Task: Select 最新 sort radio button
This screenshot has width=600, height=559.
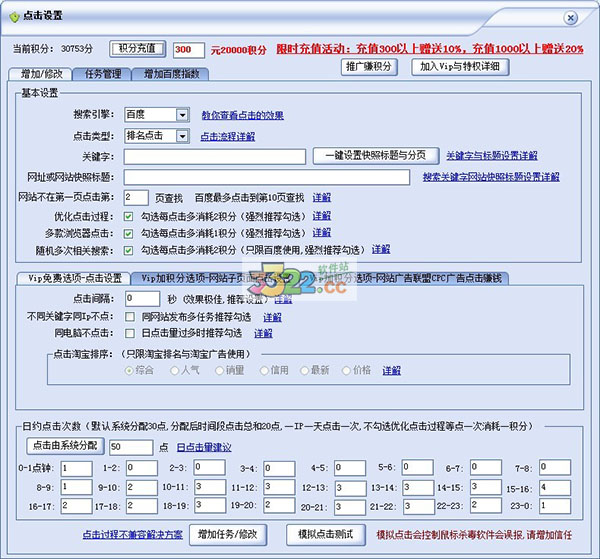Action: [x=305, y=370]
